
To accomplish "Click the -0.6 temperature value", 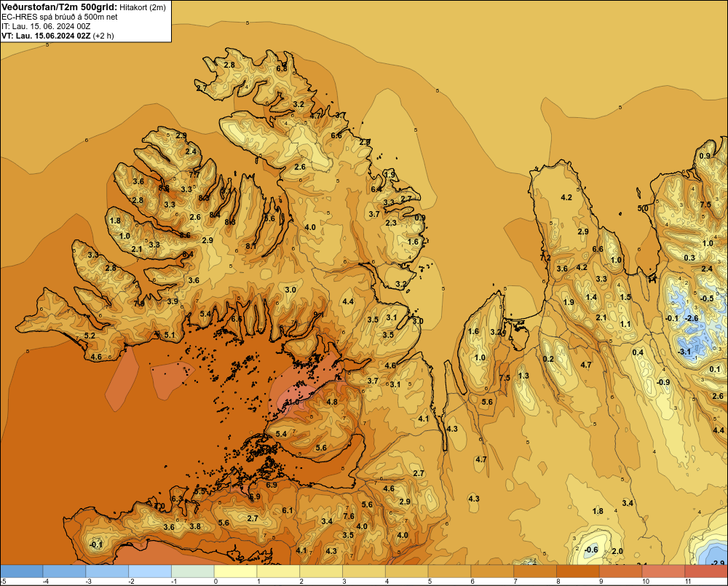I will tap(591, 550).
